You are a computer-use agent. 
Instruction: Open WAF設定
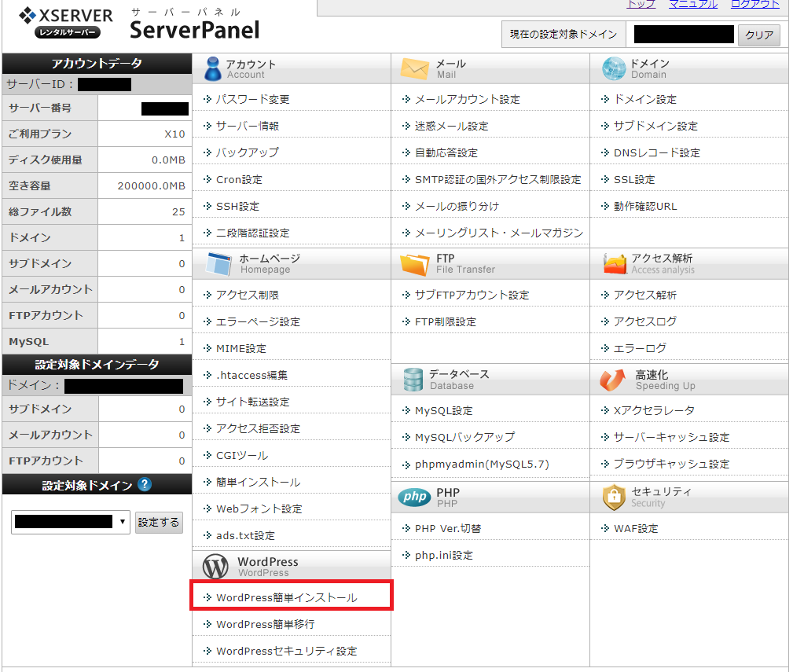(636, 528)
